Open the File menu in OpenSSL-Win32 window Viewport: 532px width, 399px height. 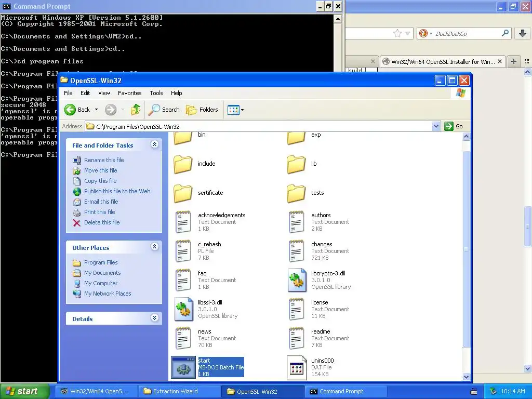tap(68, 93)
